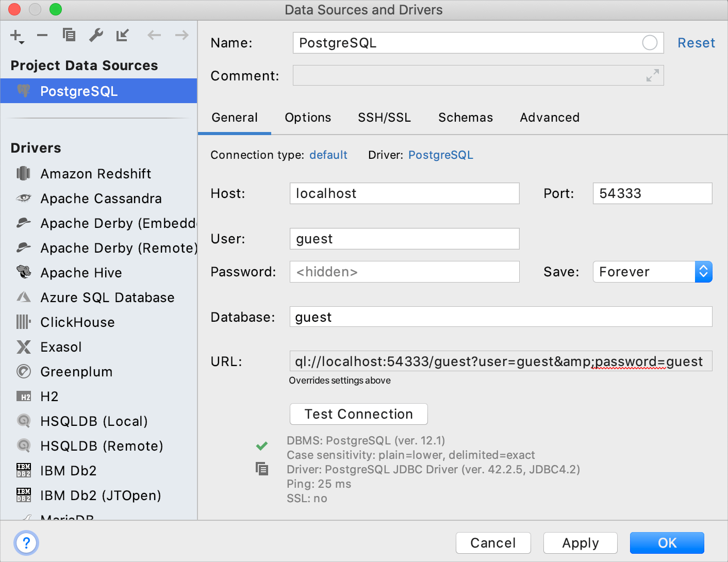The width and height of the screenshot is (728, 562).
Task: Select the Apache Derby (Remote) driver
Action: click(98, 248)
